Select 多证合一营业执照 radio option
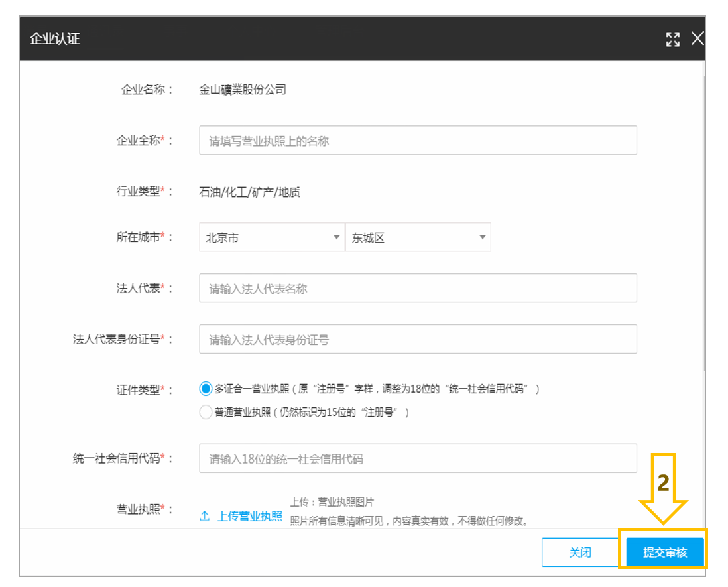 pos(206,389)
